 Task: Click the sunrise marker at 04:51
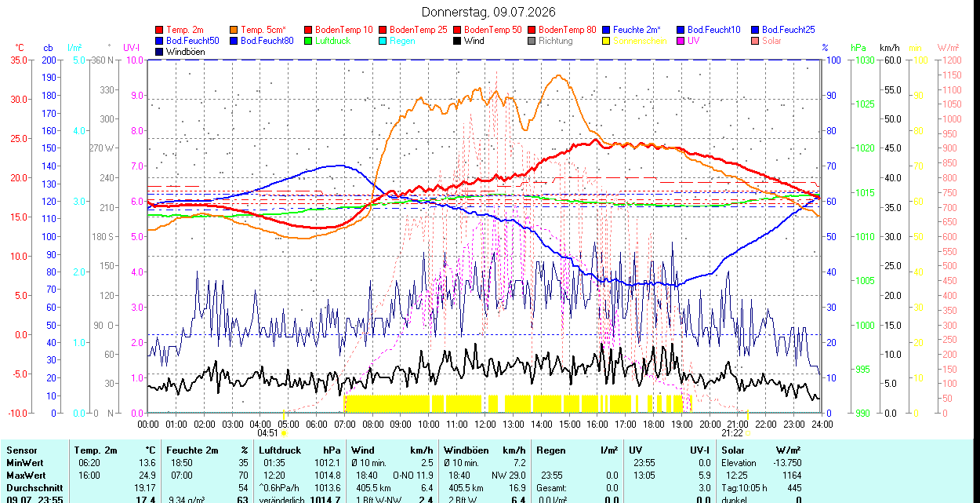pyautogui.click(x=285, y=432)
